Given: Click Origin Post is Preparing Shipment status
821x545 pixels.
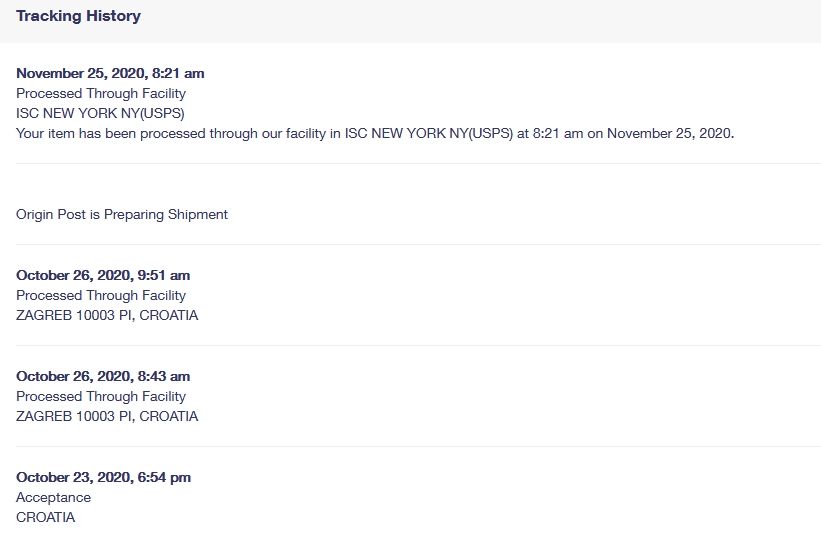Looking at the screenshot, I should [x=122, y=214].
